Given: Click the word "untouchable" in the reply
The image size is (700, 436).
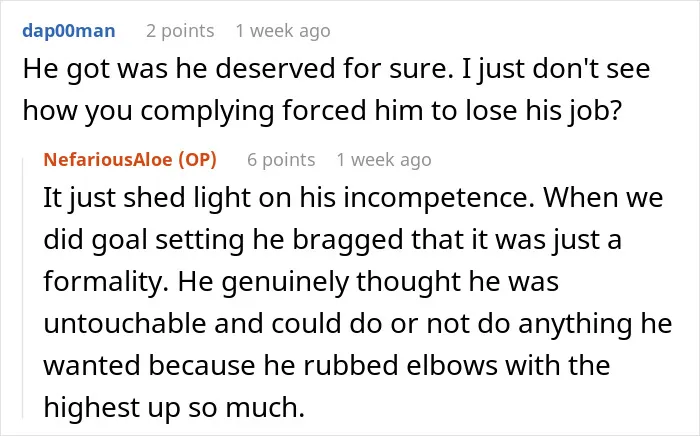Looking at the screenshot, I should point(125,324).
